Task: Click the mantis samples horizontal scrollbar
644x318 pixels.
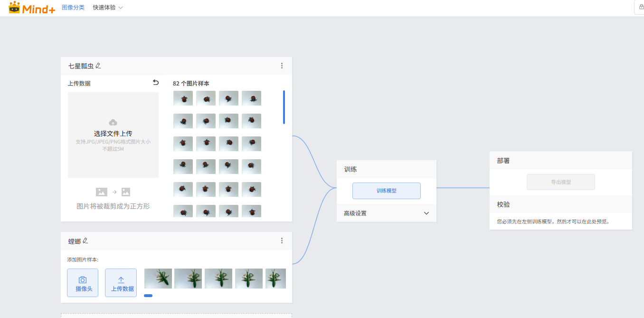Action: tap(148, 296)
